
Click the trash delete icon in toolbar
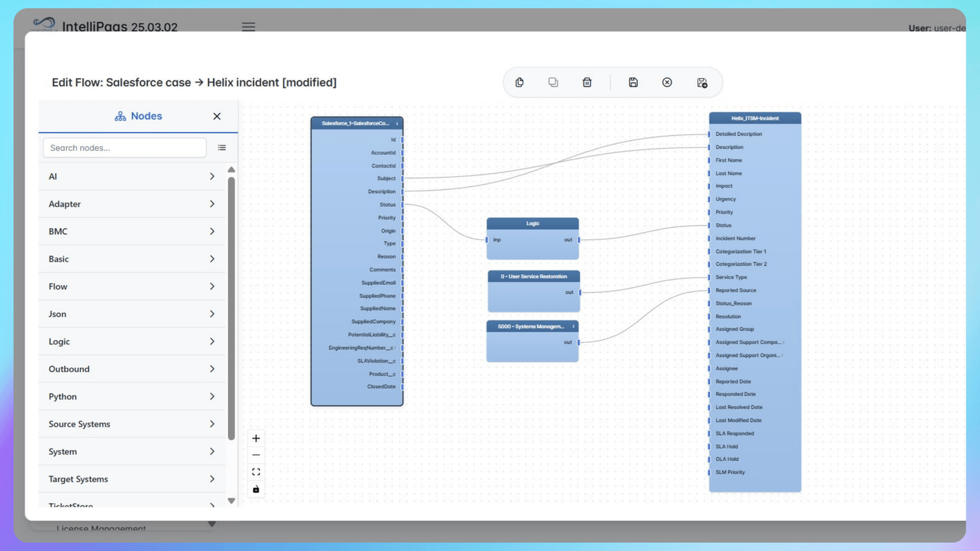(x=587, y=82)
